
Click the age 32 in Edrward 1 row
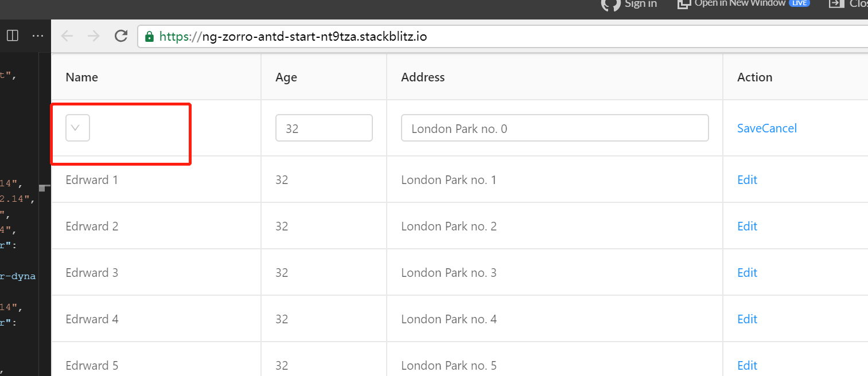[x=282, y=180]
